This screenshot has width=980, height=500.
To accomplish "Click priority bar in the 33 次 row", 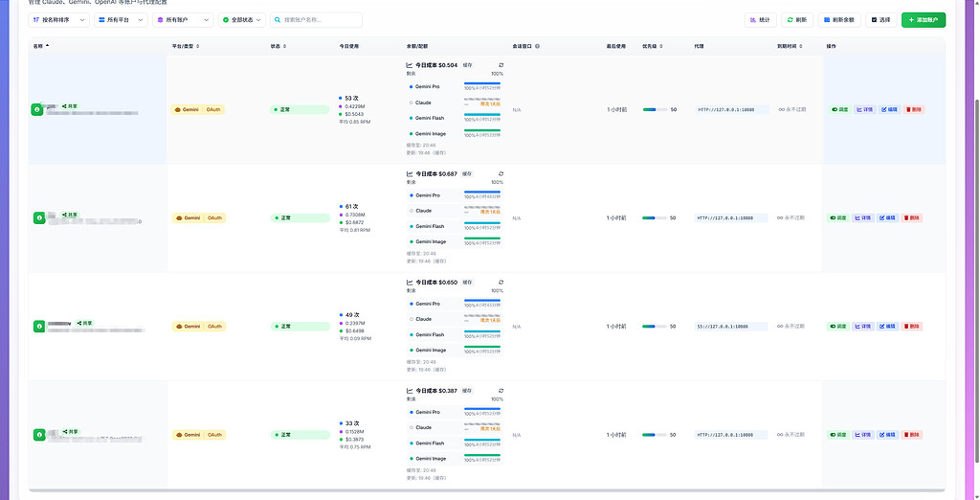I will [655, 434].
